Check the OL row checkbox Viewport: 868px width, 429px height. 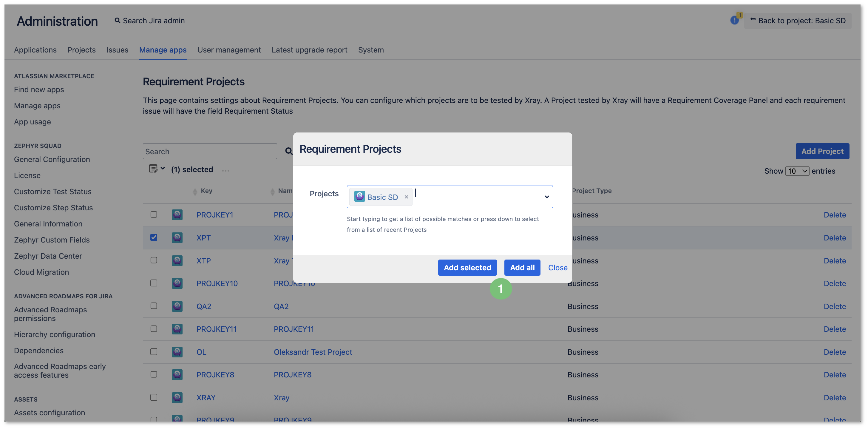click(154, 351)
